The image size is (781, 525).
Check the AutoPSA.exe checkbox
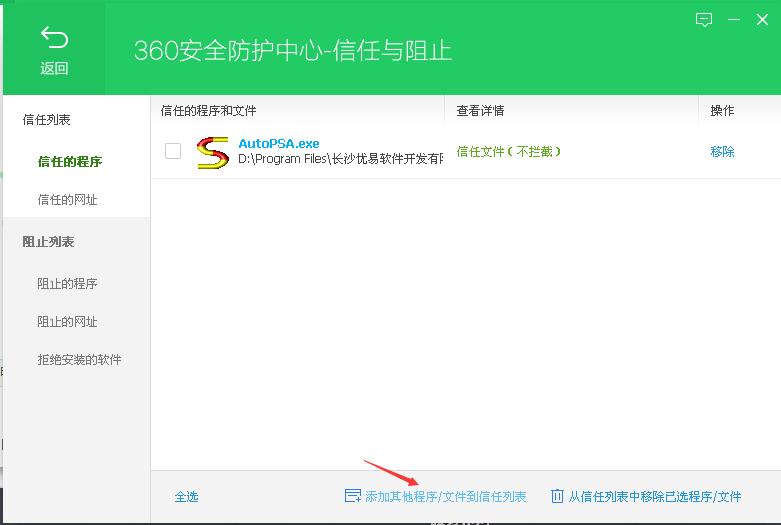(x=173, y=151)
